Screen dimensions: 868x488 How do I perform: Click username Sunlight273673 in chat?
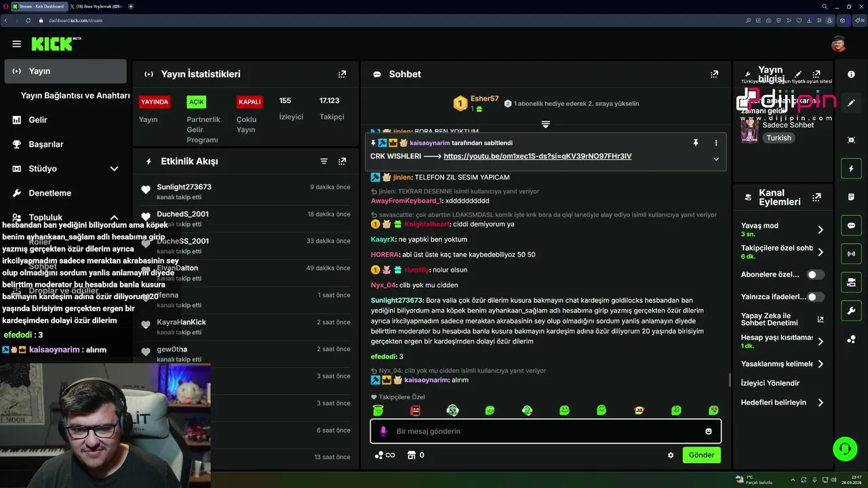coord(397,300)
